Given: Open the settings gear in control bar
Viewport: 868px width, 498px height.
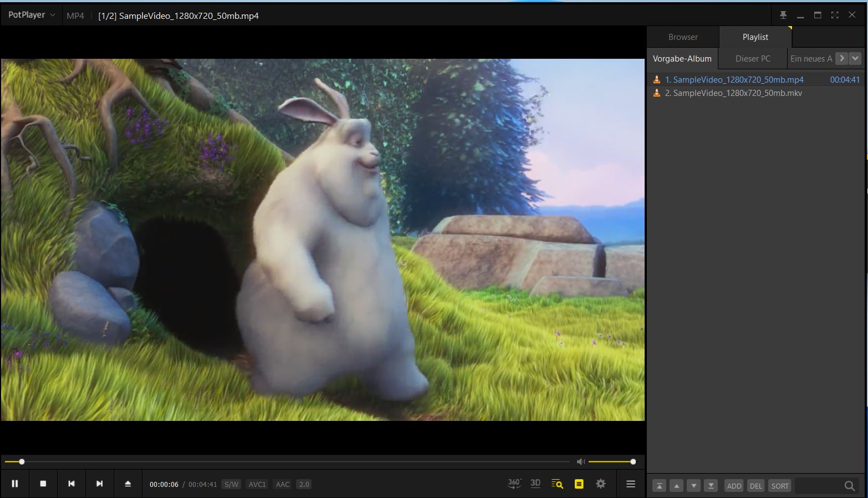Looking at the screenshot, I should [x=600, y=484].
